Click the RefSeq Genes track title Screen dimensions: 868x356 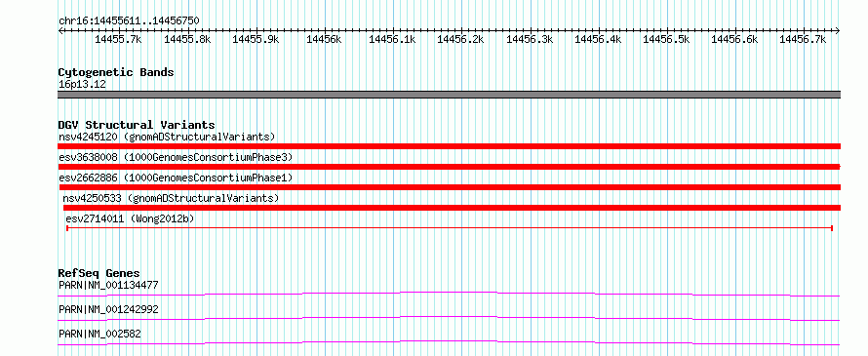(x=99, y=273)
